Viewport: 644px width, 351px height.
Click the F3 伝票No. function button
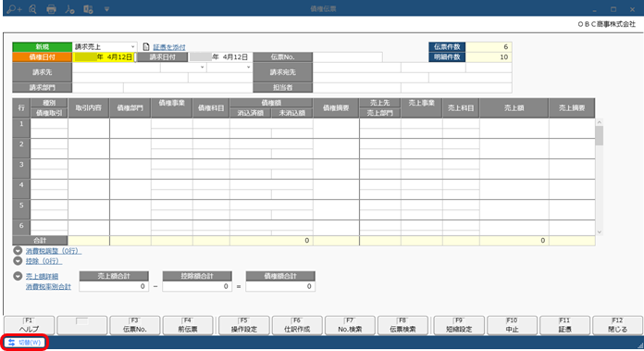[135, 325]
